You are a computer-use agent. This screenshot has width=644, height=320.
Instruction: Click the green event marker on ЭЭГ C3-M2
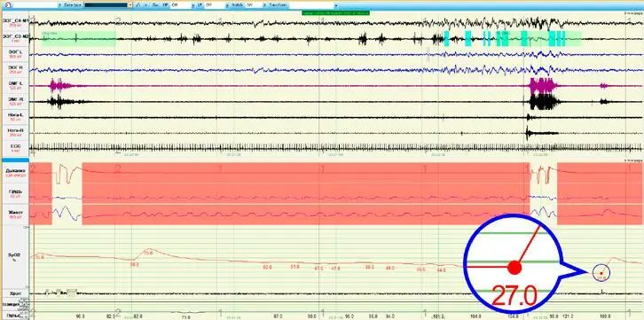79,38
